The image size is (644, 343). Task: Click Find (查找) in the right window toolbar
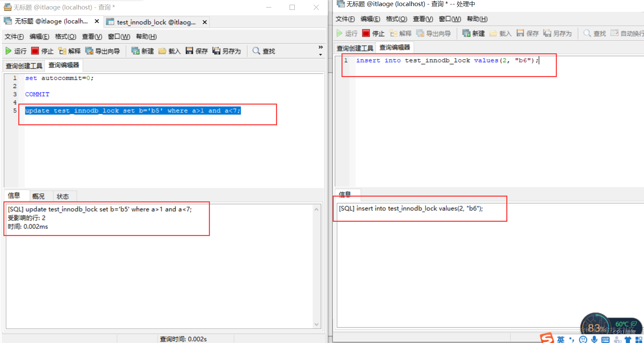pyautogui.click(x=594, y=33)
